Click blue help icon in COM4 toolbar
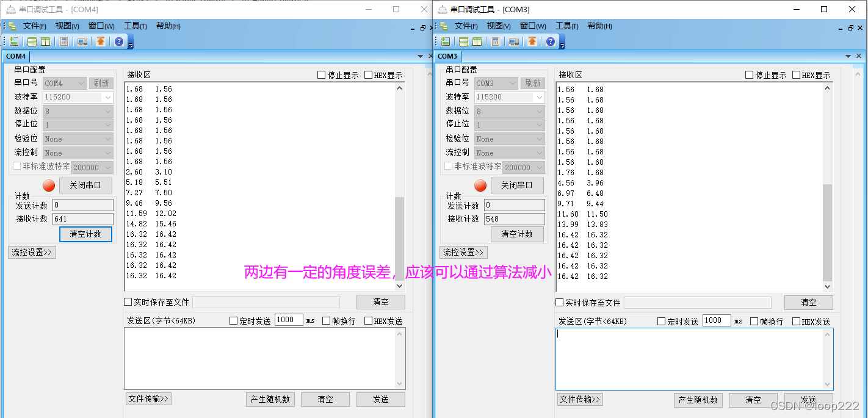The width and height of the screenshot is (868, 418). 119,41
